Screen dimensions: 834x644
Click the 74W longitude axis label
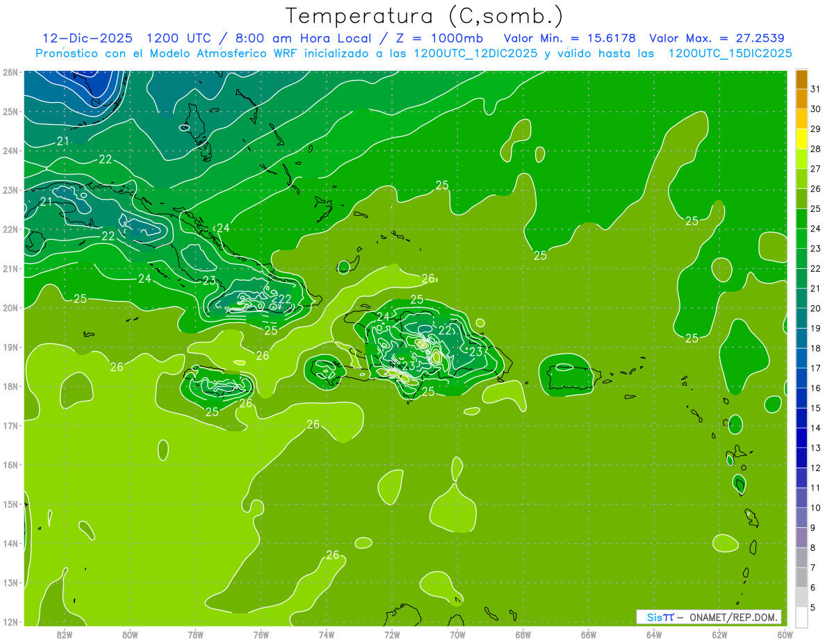pos(327,634)
